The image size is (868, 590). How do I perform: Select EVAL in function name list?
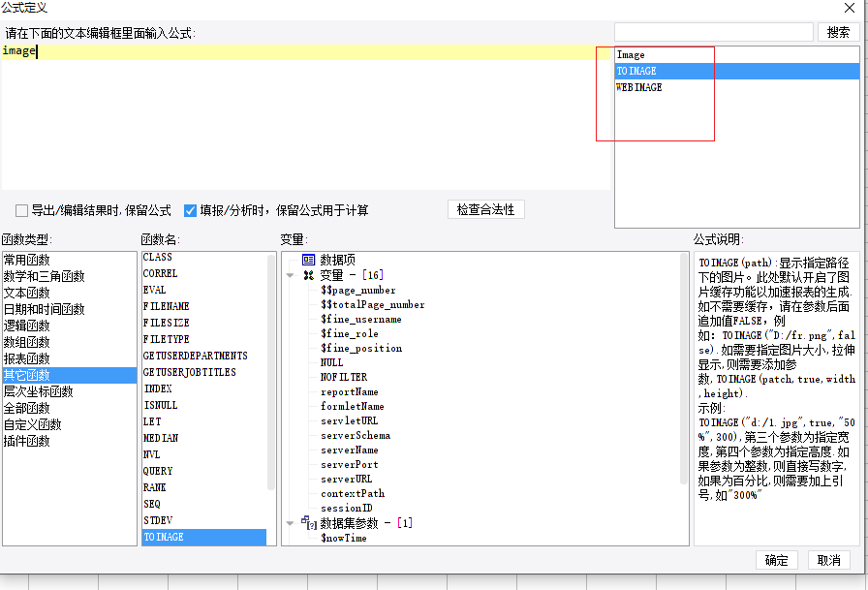[x=204, y=290]
